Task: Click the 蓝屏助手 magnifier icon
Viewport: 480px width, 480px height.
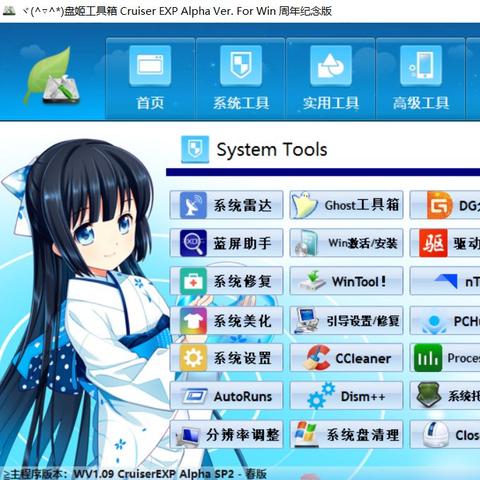Action: click(x=193, y=243)
